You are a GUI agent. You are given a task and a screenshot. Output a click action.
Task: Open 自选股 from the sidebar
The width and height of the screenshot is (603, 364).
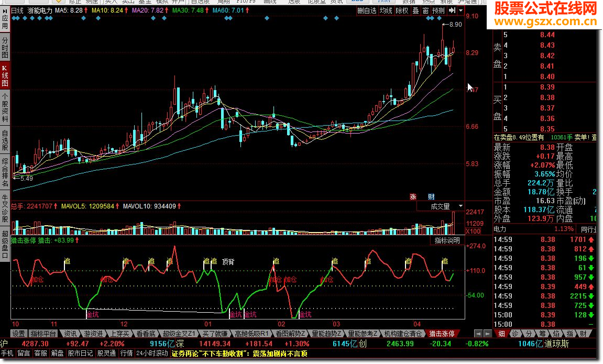(5, 140)
